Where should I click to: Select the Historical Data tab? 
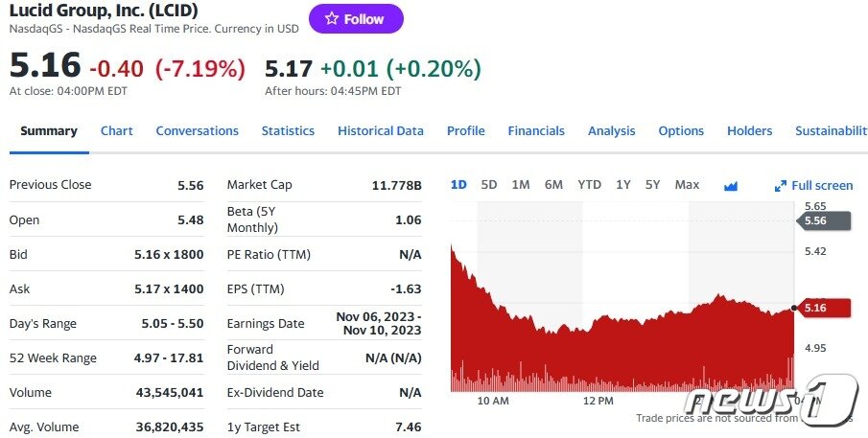380,131
